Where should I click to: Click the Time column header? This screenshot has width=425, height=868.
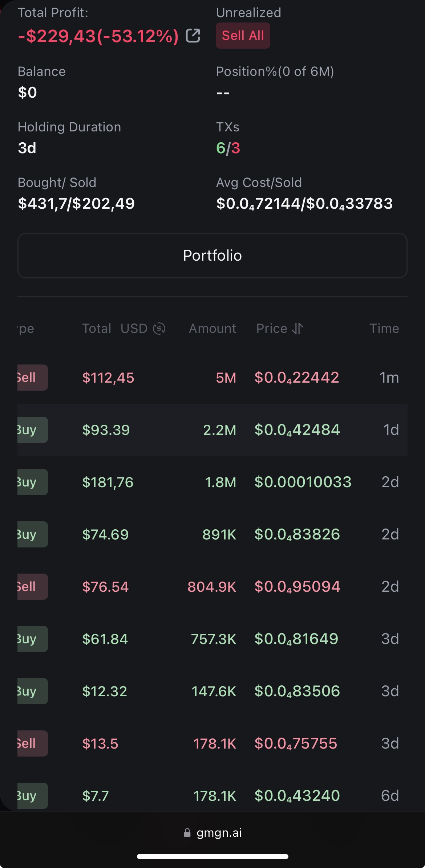384,329
